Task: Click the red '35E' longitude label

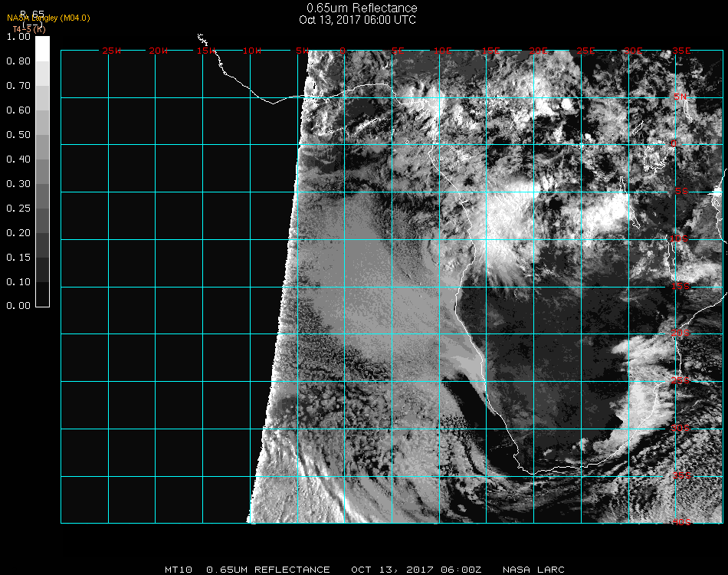Action: [681, 51]
